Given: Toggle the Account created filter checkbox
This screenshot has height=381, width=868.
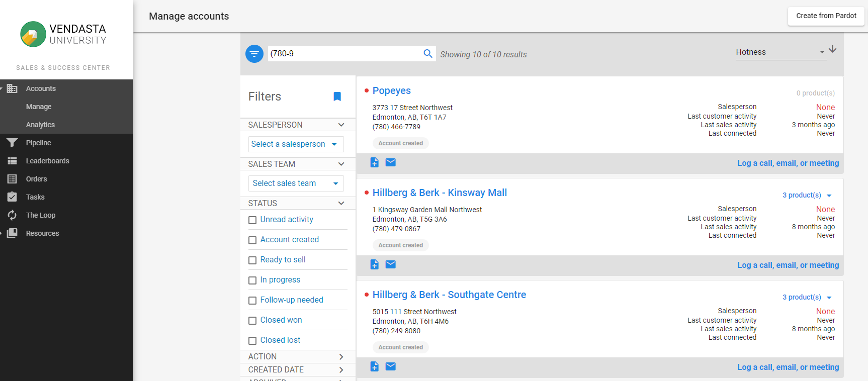Looking at the screenshot, I should pyautogui.click(x=252, y=240).
